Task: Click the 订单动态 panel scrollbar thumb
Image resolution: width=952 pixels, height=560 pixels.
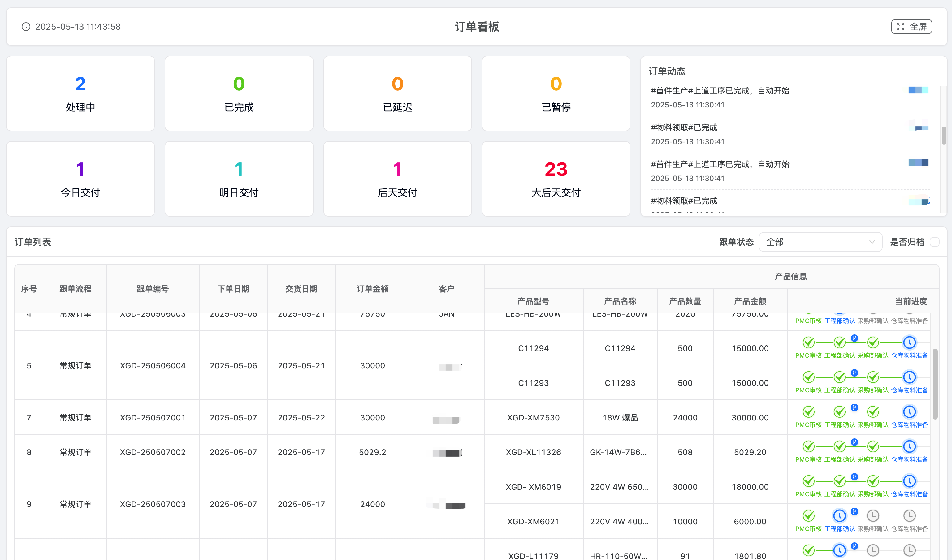Action: [944, 136]
